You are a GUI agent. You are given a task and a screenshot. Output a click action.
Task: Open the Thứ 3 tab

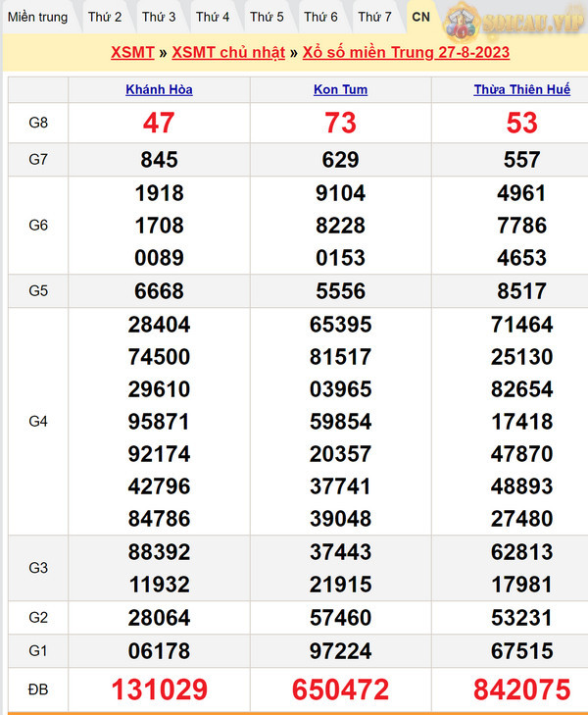pos(159,17)
